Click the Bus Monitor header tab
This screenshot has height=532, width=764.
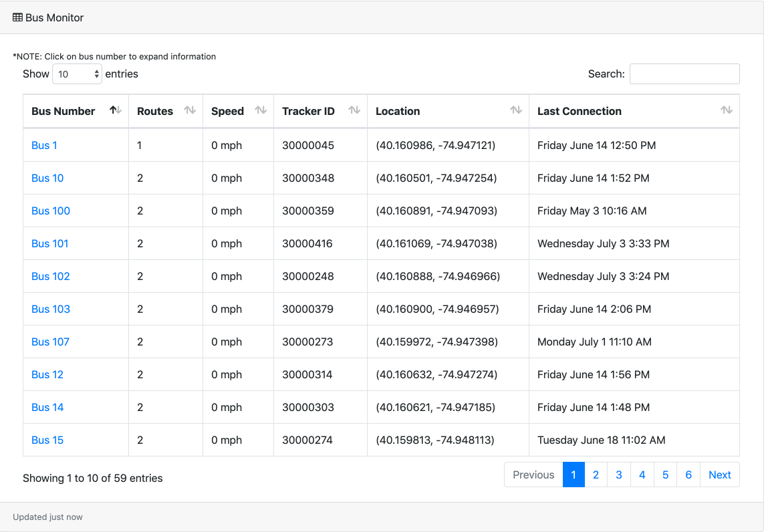53,17
